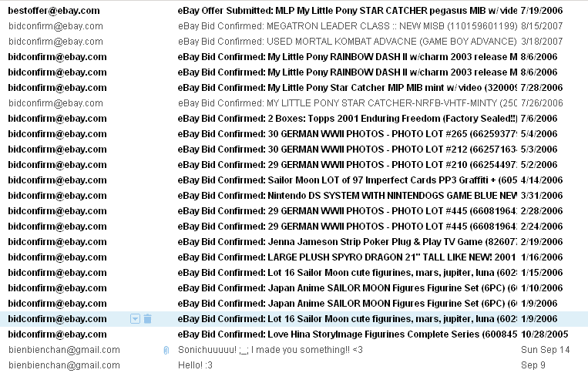The image size is (588, 373).
Task: Click the paperclip icon beside Sonichuuuuu message
Action: pos(166,350)
